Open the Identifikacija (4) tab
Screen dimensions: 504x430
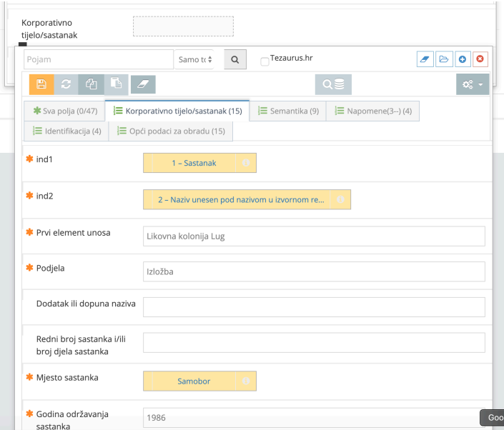click(66, 131)
